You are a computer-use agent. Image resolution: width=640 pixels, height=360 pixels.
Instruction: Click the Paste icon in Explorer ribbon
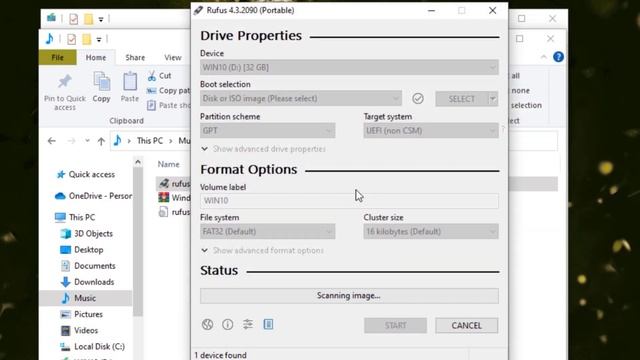point(130,81)
